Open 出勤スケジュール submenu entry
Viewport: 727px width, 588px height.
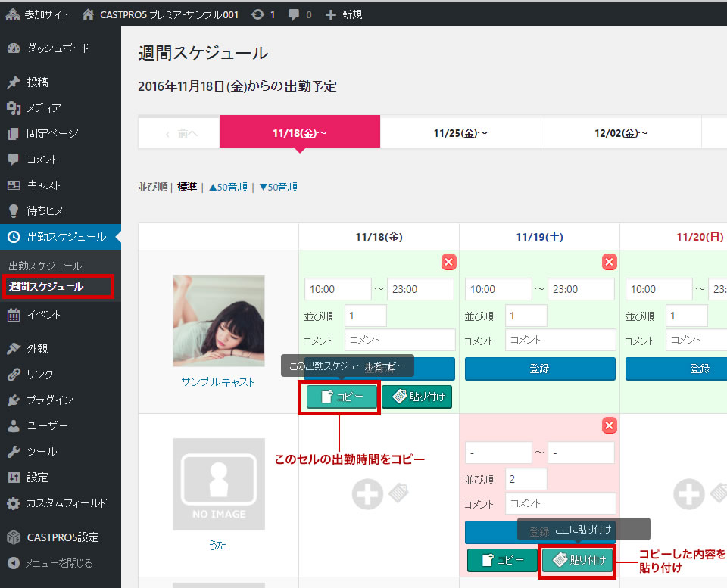tap(45, 266)
